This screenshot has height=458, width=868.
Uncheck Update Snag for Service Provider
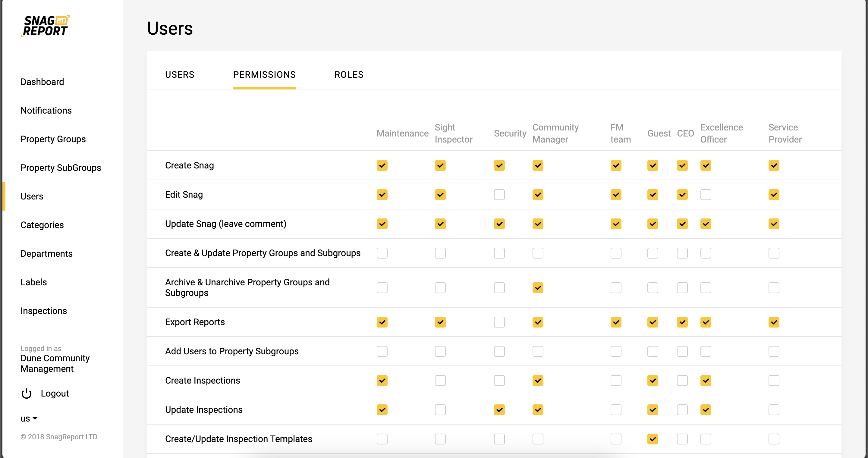(x=774, y=224)
